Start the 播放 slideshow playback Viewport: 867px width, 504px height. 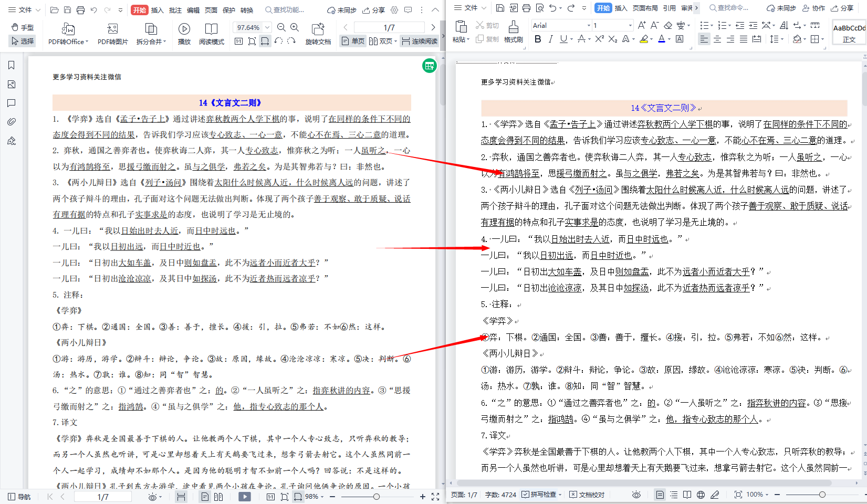184,30
